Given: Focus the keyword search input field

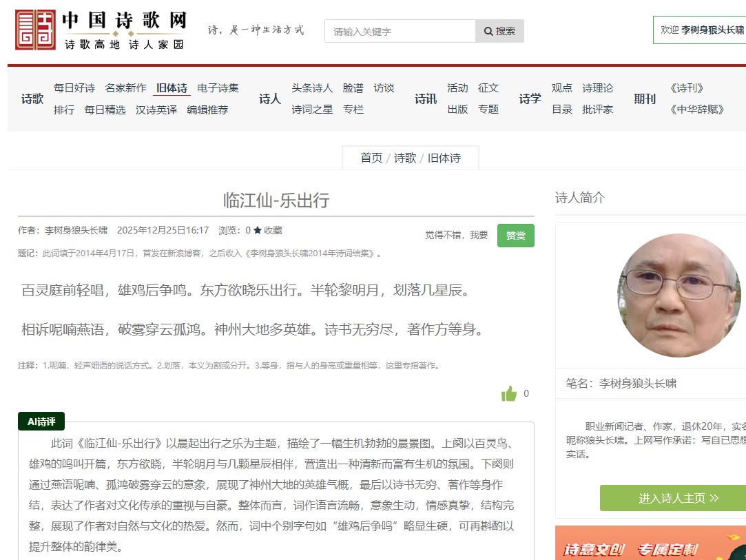Looking at the screenshot, I should point(400,31).
